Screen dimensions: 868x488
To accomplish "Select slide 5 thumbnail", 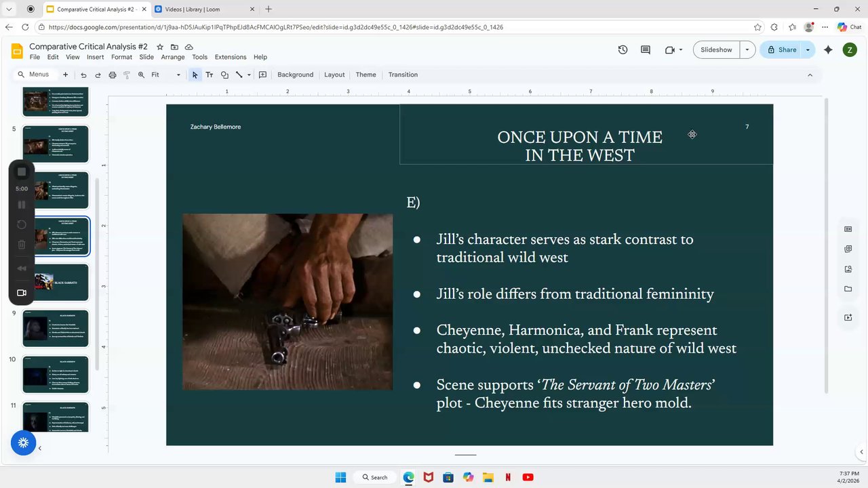I will pyautogui.click(x=56, y=144).
